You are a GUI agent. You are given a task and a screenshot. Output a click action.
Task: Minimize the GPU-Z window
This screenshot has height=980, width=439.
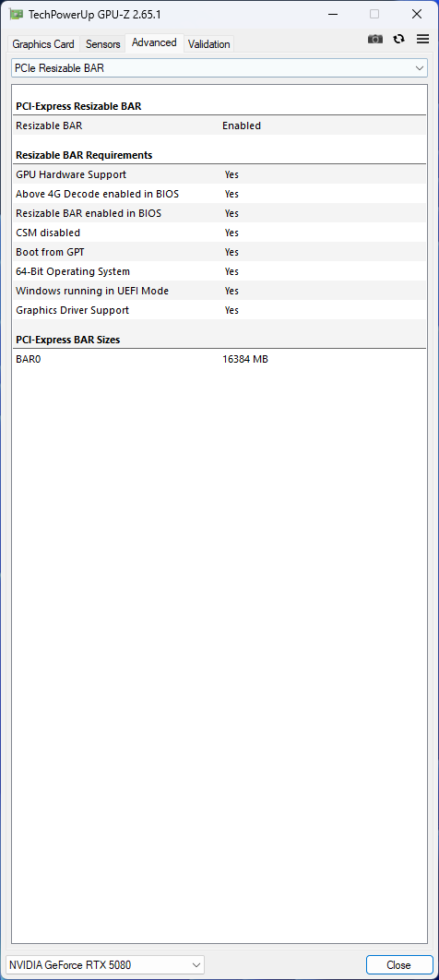click(332, 14)
